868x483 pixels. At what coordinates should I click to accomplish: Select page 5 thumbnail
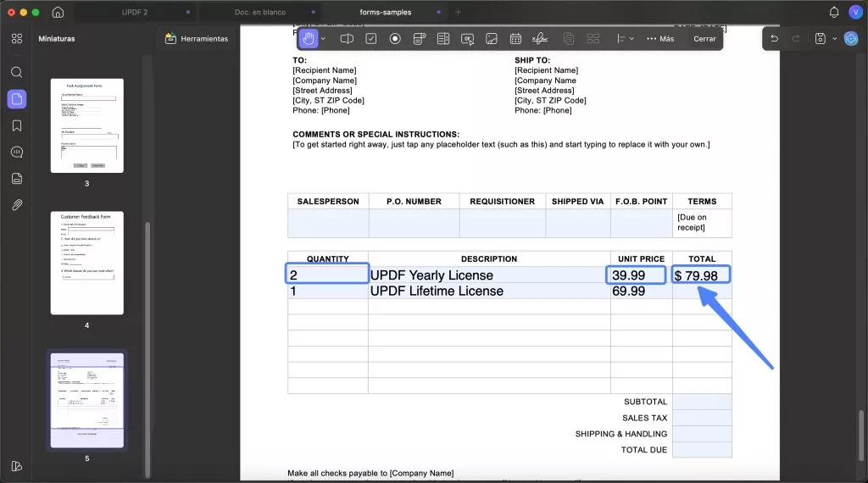coord(87,401)
